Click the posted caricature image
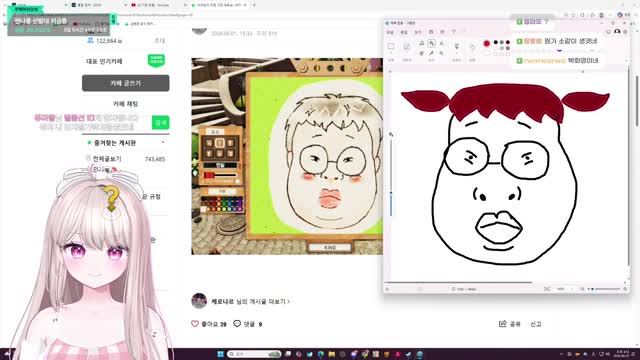 click(287, 156)
